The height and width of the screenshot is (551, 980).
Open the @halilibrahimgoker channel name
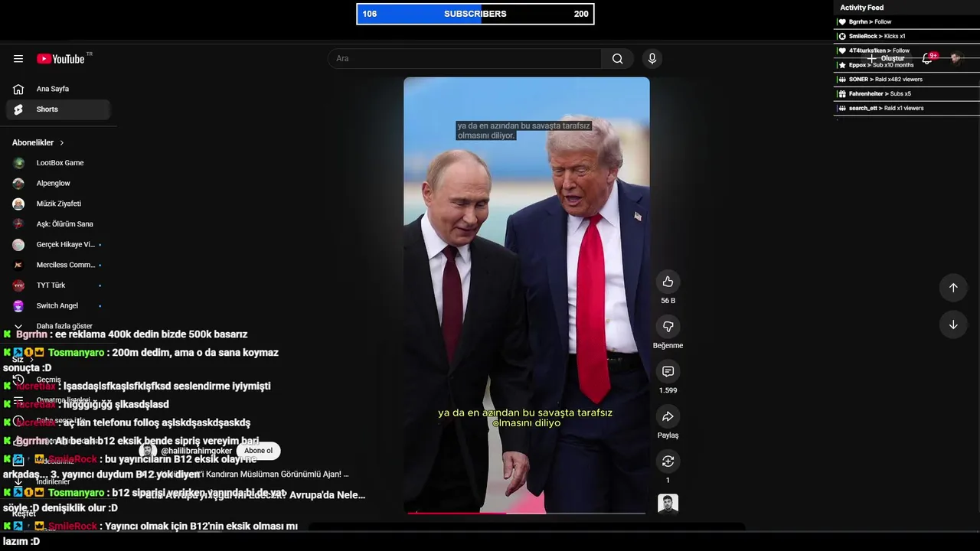coord(196,451)
